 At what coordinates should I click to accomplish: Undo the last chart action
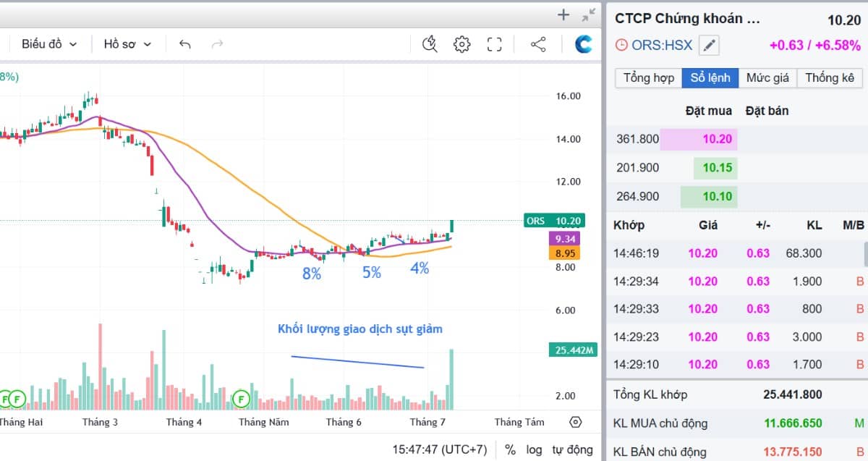pyautogui.click(x=185, y=44)
